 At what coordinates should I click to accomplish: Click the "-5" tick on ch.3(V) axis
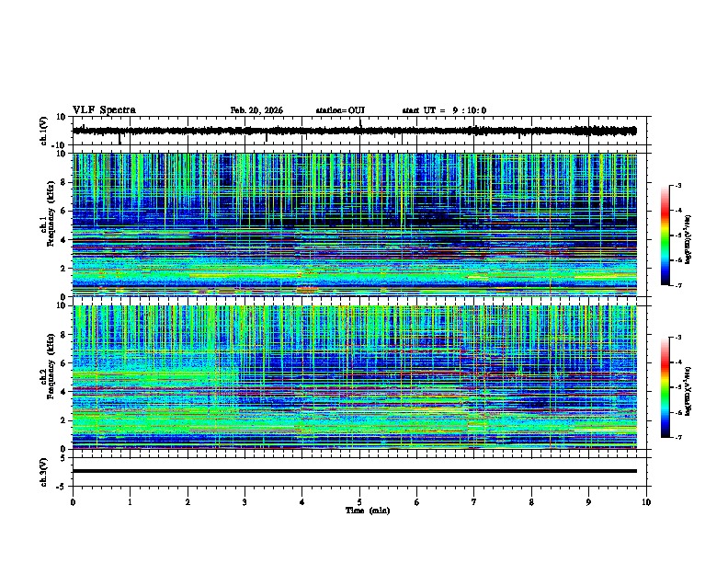(x=62, y=487)
